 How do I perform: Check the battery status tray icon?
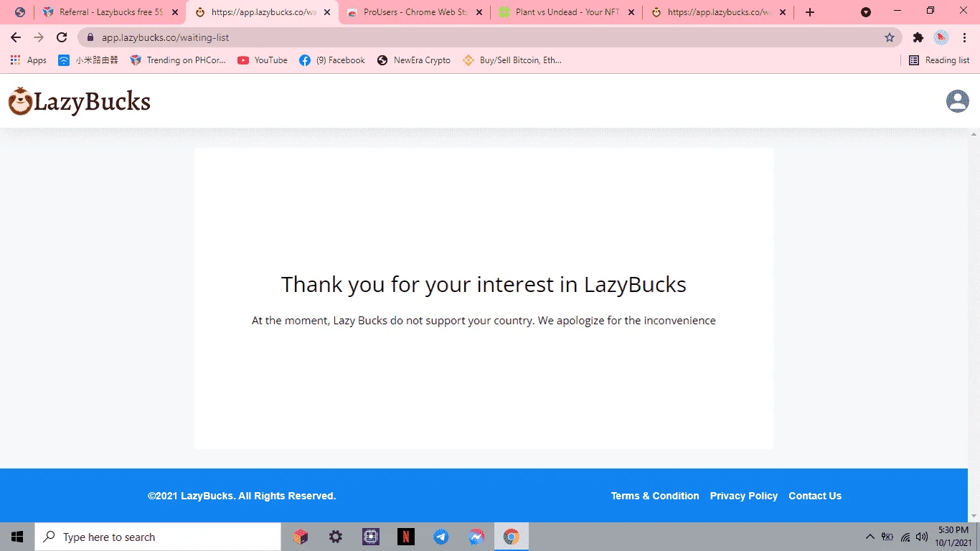click(x=887, y=537)
